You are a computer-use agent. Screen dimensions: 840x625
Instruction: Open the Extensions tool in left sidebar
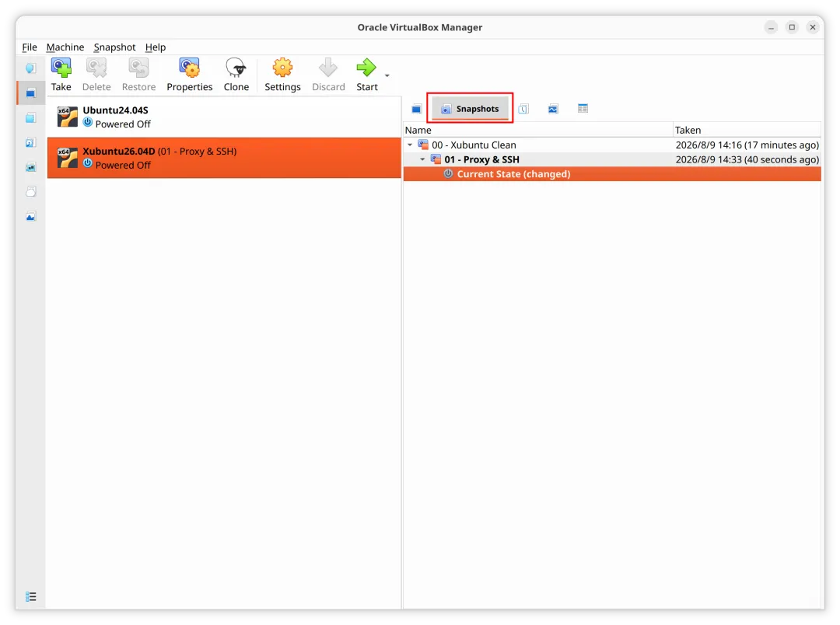click(x=30, y=118)
